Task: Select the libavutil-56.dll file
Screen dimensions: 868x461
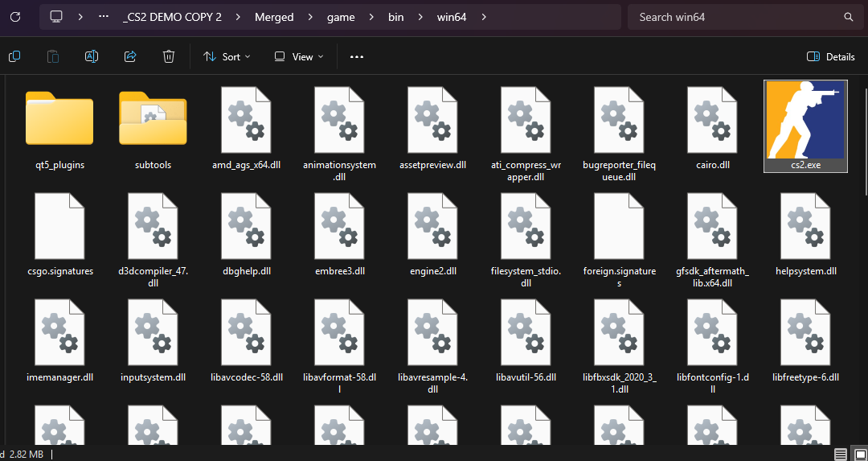Action: (526, 343)
